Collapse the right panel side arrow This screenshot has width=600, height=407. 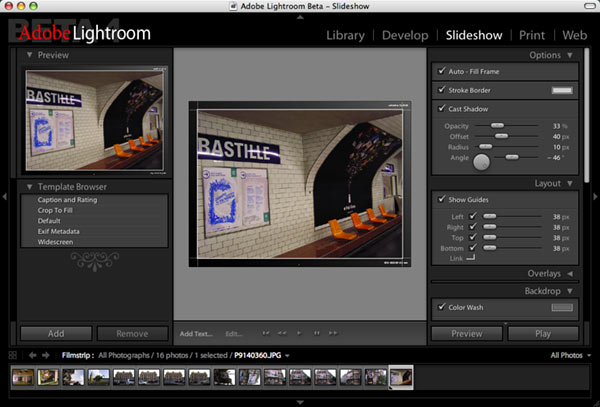coord(595,197)
